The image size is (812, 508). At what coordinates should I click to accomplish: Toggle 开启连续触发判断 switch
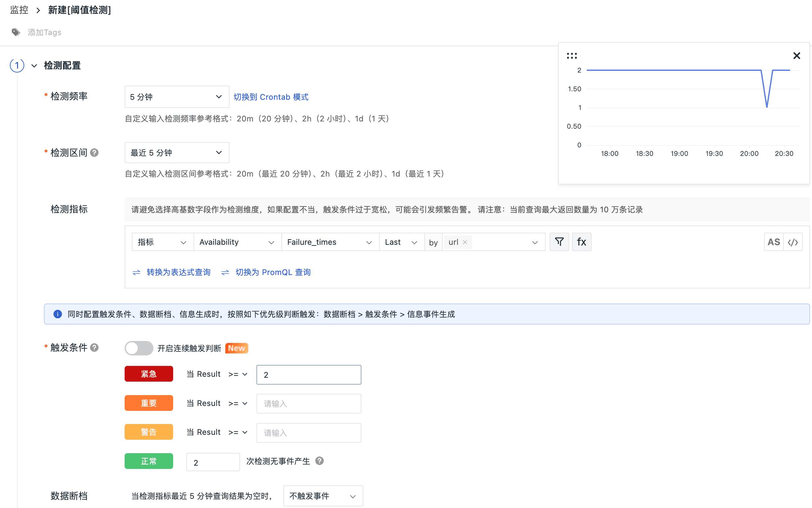coord(139,348)
